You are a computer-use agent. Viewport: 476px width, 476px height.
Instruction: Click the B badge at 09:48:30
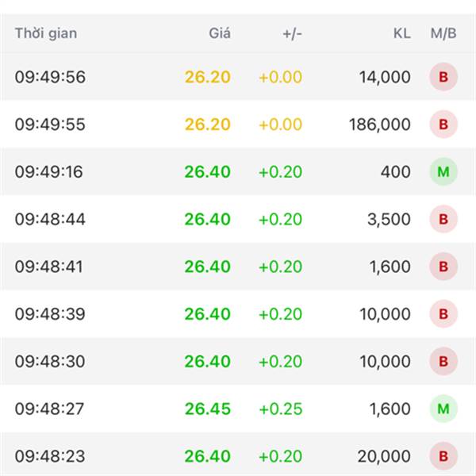tap(443, 362)
